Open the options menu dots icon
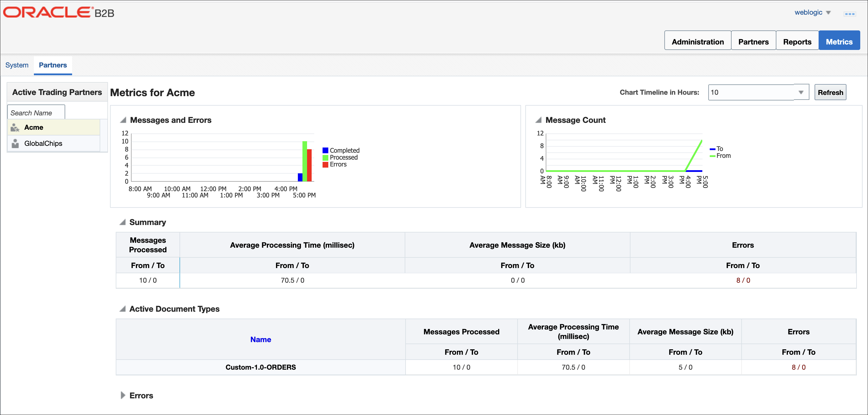This screenshot has width=868, height=415. 849,14
